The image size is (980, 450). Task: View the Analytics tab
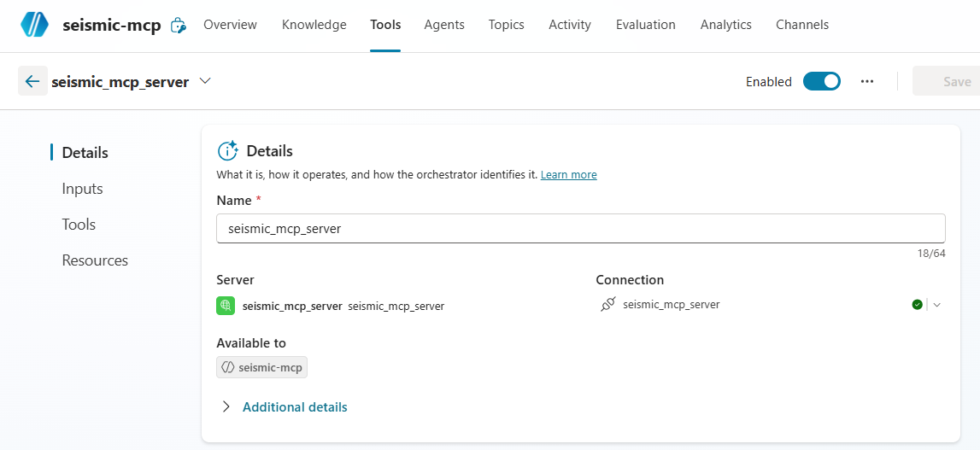pos(725,25)
